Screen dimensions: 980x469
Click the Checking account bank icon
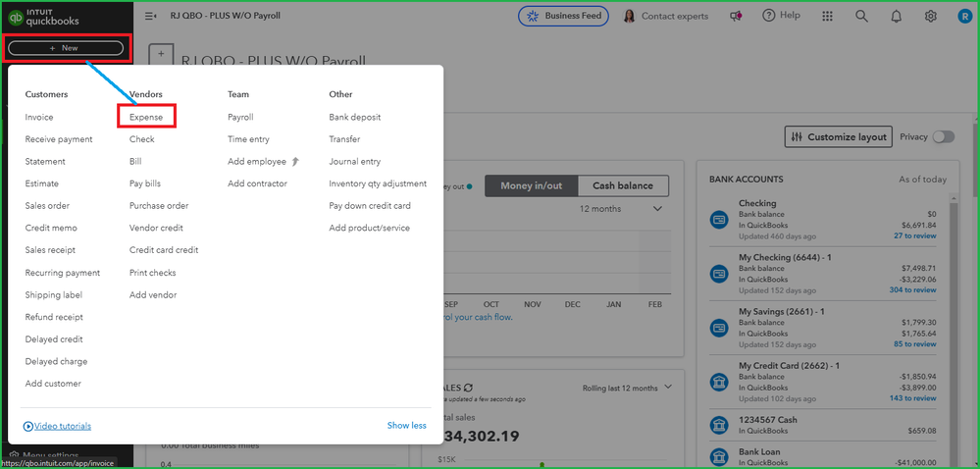[x=719, y=220]
